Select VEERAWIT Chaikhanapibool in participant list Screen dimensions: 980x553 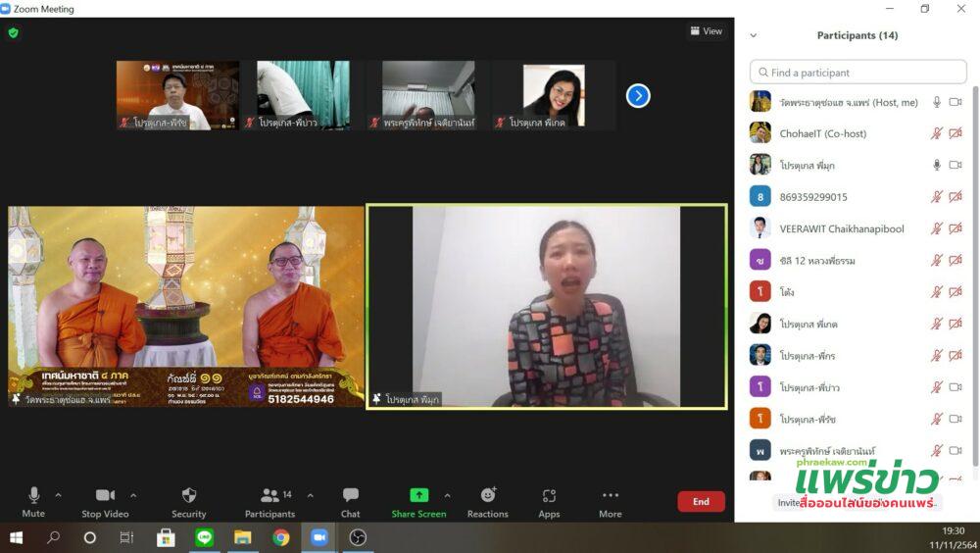coord(841,228)
